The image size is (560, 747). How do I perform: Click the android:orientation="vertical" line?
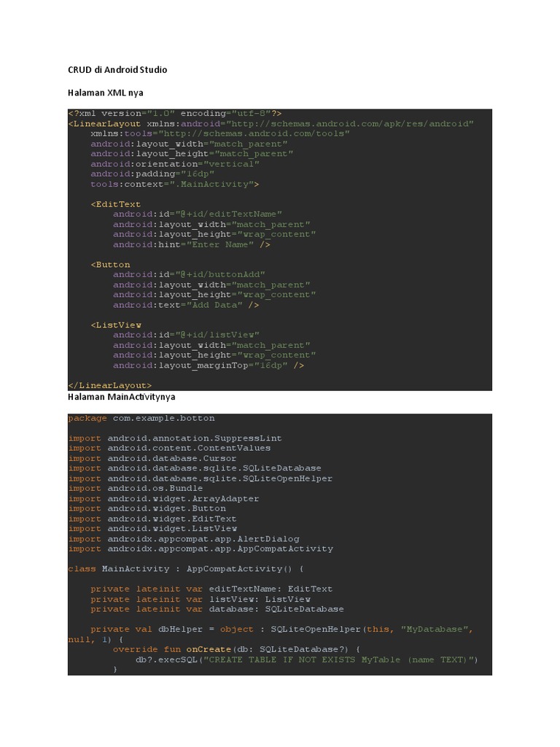click(x=174, y=164)
